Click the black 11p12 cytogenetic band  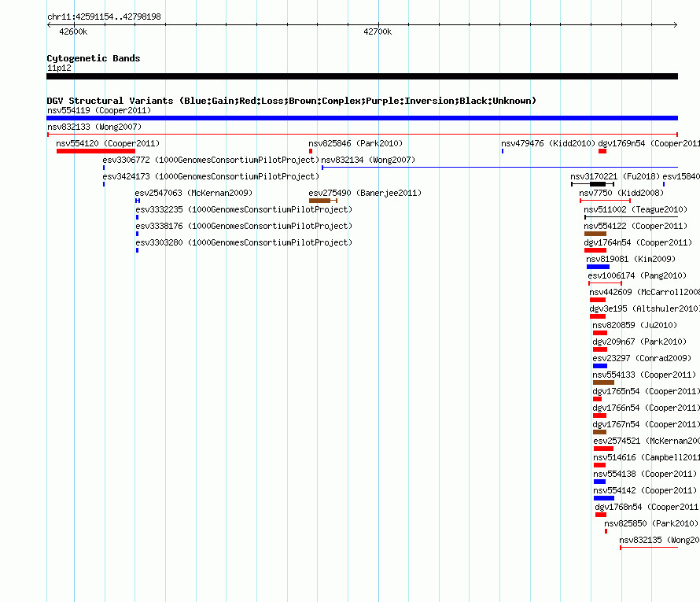pyautogui.click(x=362, y=76)
